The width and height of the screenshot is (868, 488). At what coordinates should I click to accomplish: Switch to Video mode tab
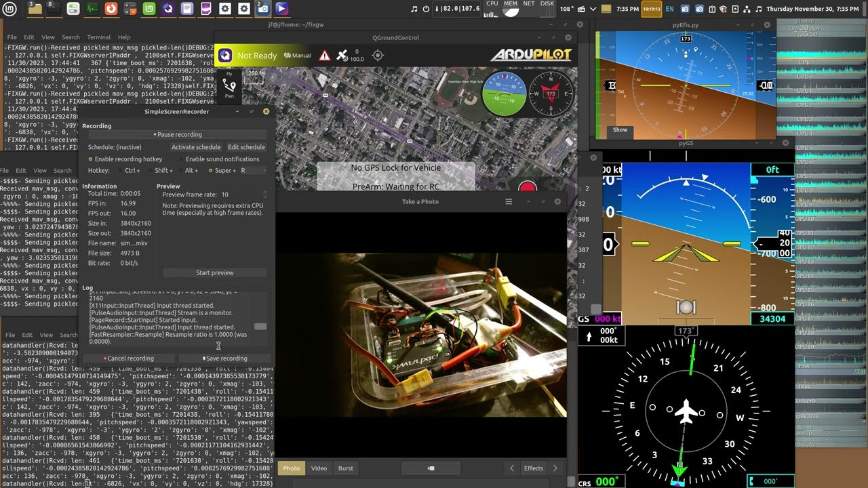(x=319, y=468)
